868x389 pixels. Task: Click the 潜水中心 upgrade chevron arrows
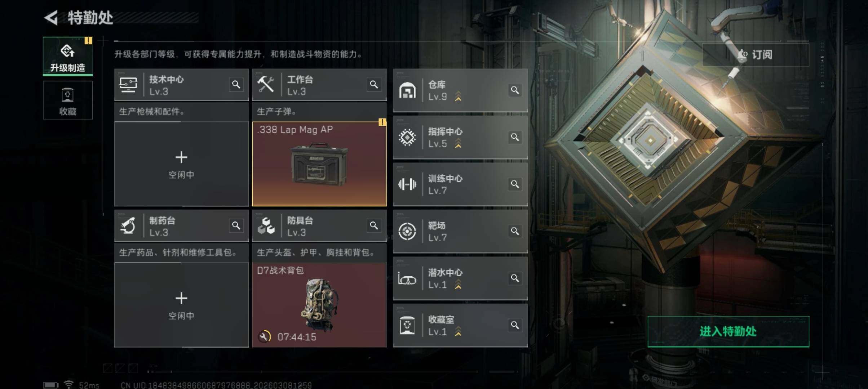tap(458, 284)
